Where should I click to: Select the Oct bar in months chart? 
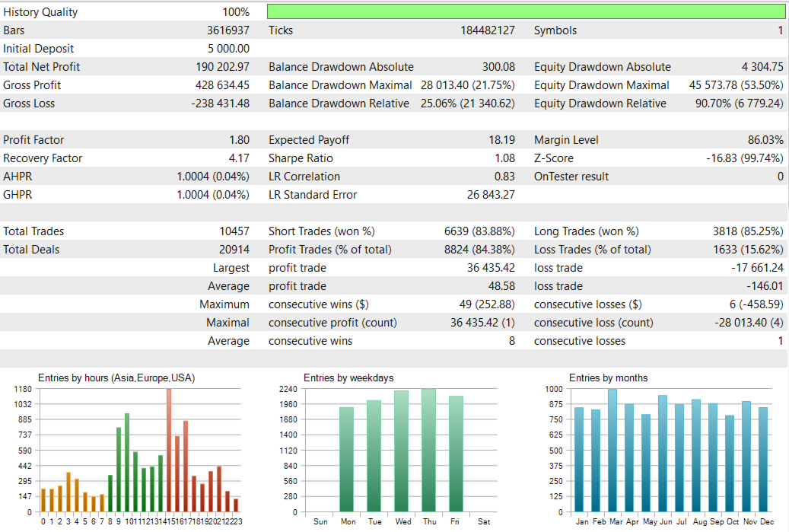tap(730, 464)
